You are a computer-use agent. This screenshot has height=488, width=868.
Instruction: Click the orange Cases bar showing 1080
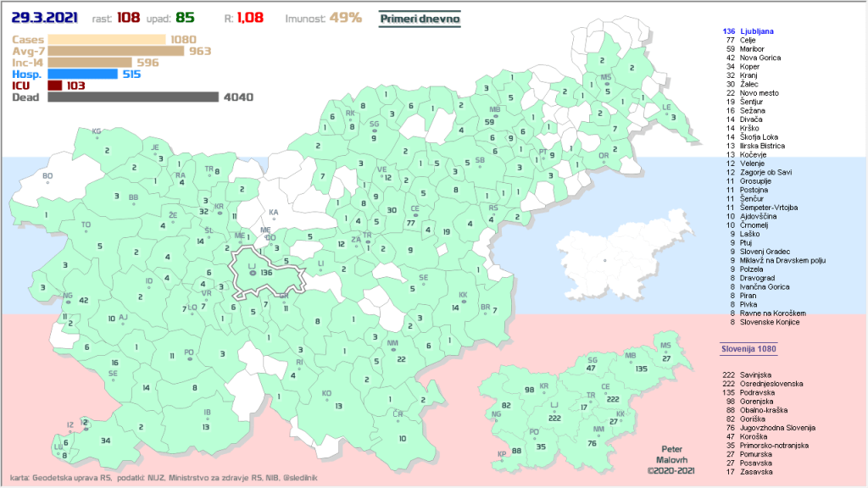[107, 39]
